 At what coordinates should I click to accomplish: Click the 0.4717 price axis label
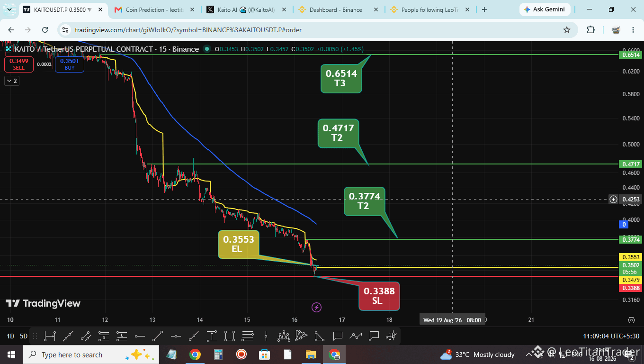tap(631, 164)
